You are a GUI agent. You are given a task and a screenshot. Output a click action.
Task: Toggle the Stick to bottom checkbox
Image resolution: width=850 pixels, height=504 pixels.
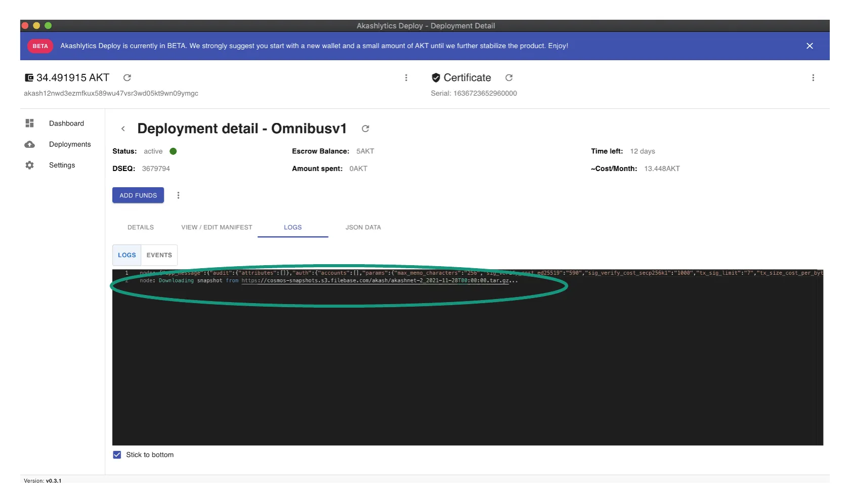click(x=117, y=455)
